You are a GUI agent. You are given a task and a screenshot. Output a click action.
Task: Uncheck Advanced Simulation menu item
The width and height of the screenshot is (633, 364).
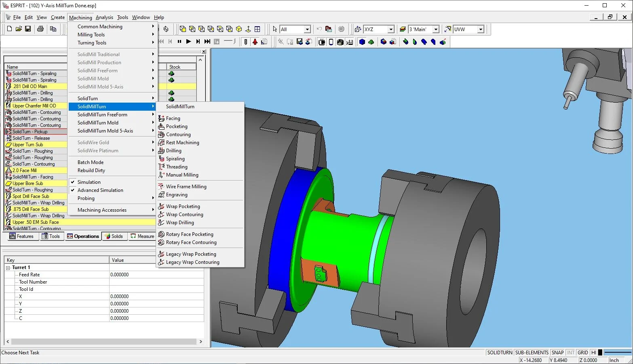(x=112, y=190)
